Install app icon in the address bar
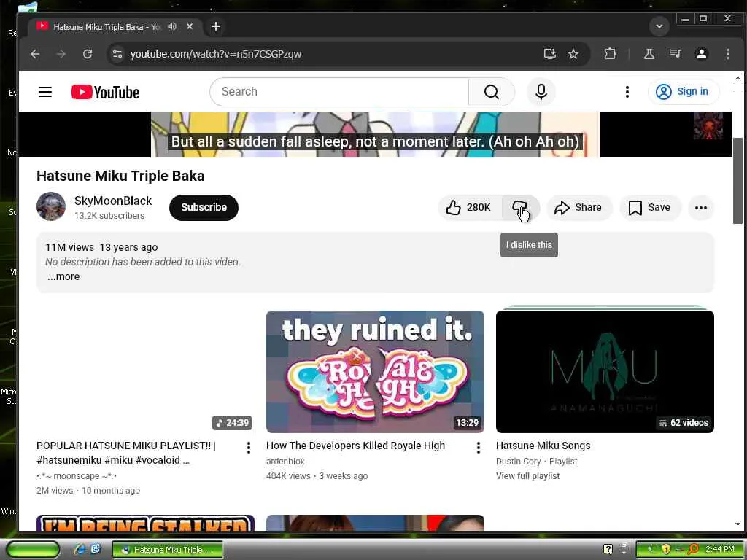747x560 pixels. tap(550, 54)
